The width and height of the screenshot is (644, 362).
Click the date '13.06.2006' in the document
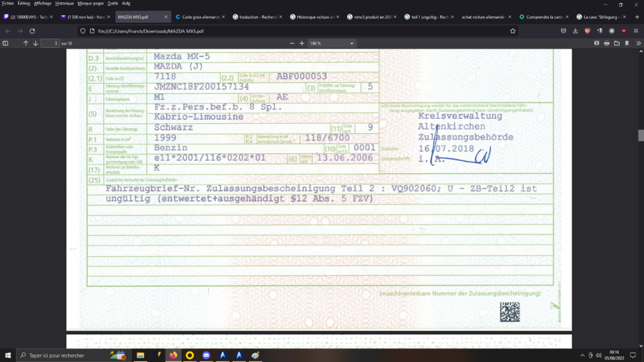click(345, 158)
